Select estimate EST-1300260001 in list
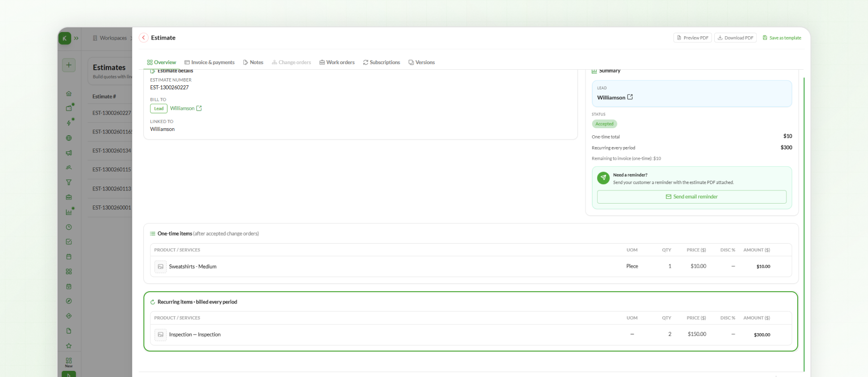Image resolution: width=868 pixels, height=377 pixels. coord(112,208)
